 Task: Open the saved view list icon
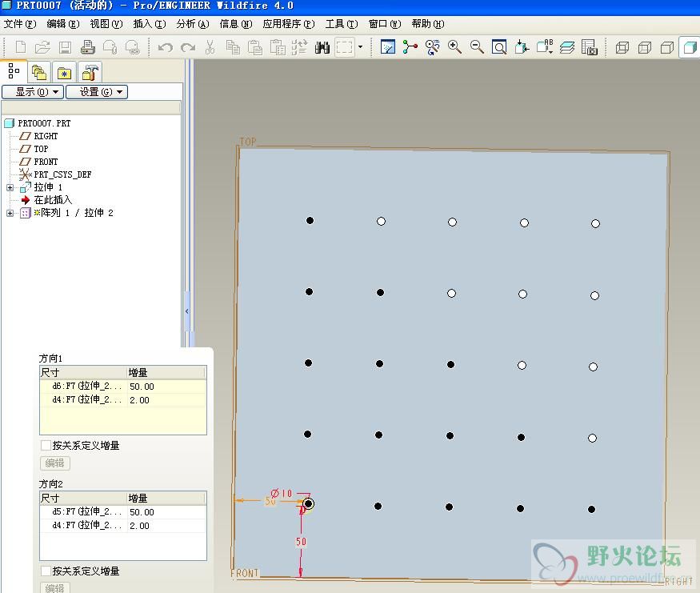tap(545, 47)
